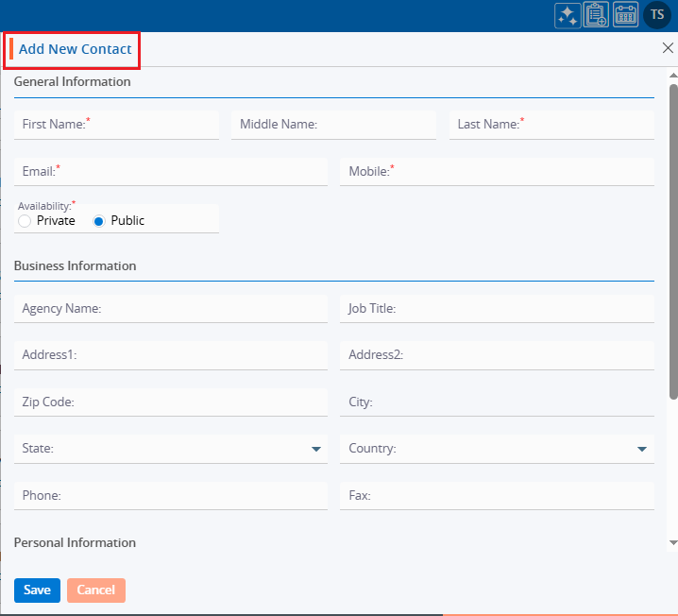Focus the Email input field
This screenshot has height=616, width=678.
[x=171, y=172]
